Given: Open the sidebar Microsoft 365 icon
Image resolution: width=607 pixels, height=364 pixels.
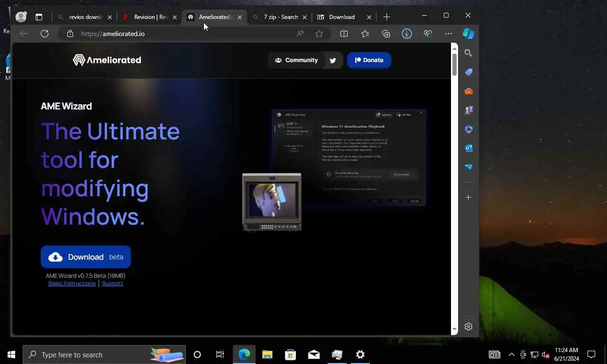Looking at the screenshot, I should coord(469,129).
